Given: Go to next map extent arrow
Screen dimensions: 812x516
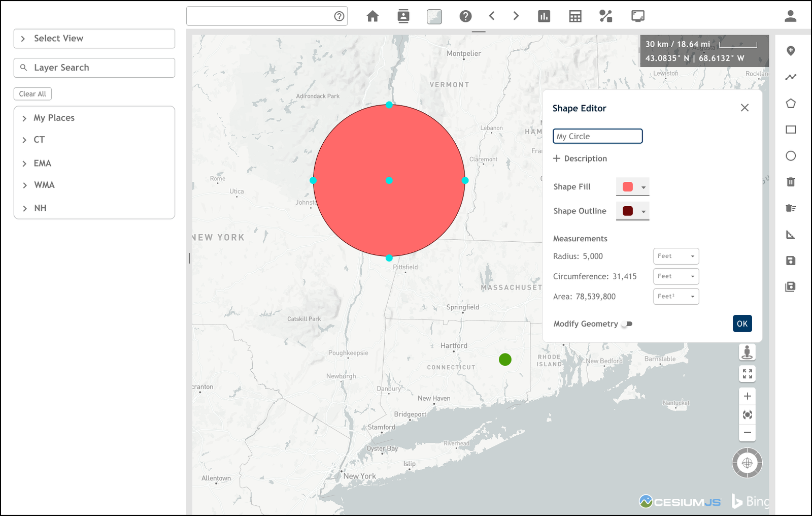Looking at the screenshot, I should [x=516, y=16].
